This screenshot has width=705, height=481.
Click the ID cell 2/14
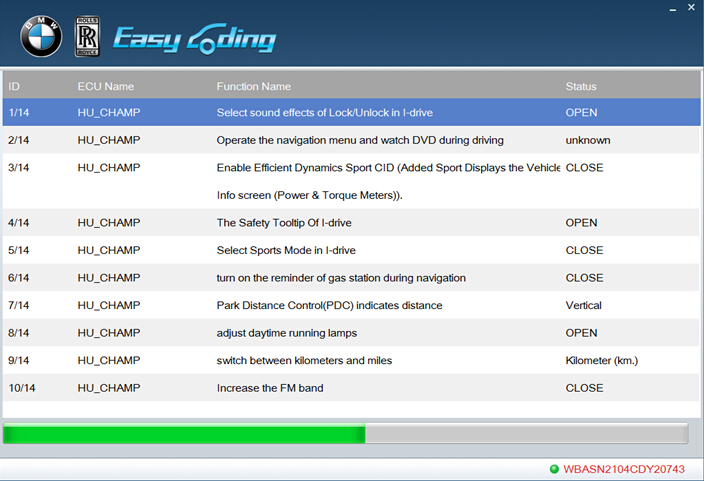(x=18, y=140)
